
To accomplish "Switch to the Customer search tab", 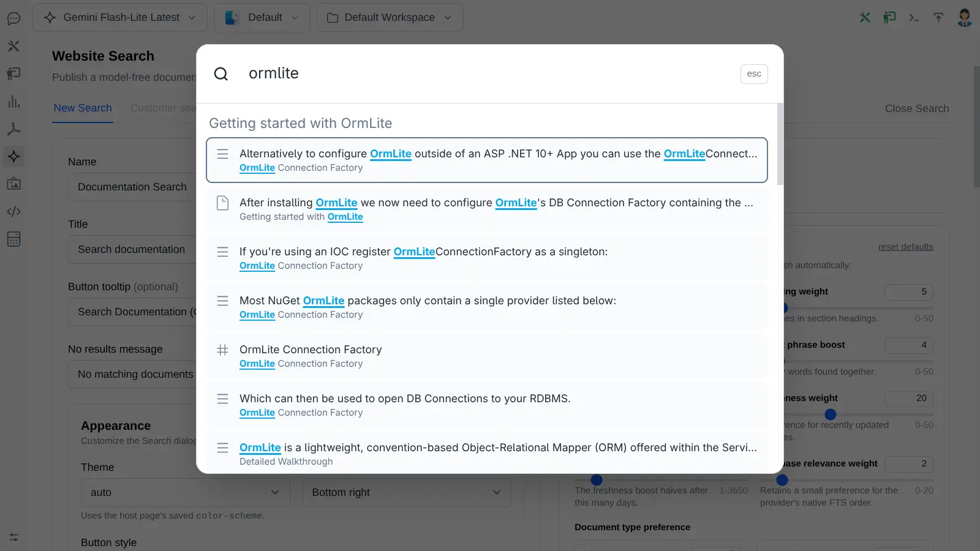I will click(163, 108).
